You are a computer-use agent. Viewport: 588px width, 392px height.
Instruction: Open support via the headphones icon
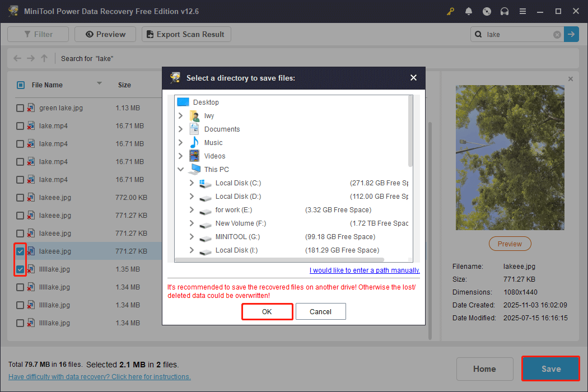coord(505,11)
